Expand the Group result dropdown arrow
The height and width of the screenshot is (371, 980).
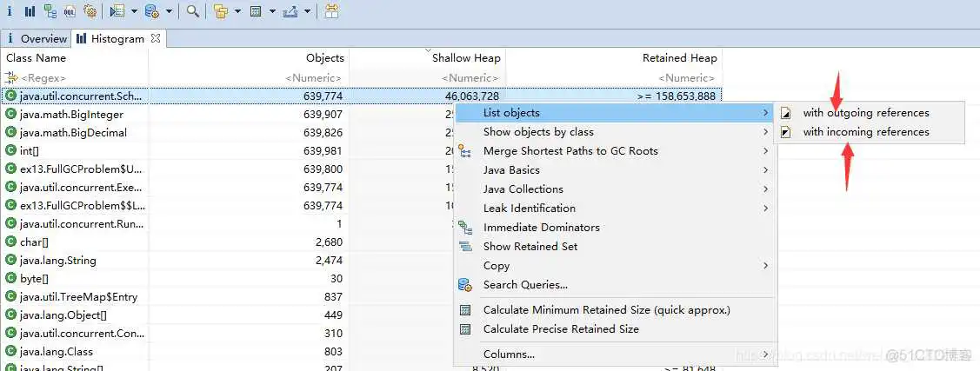coord(237,11)
